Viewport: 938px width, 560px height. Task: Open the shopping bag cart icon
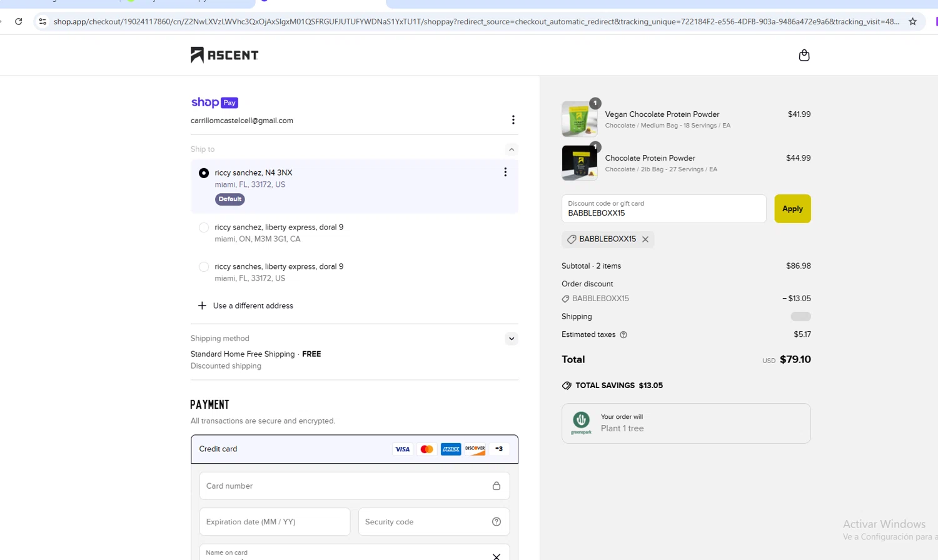coord(804,55)
